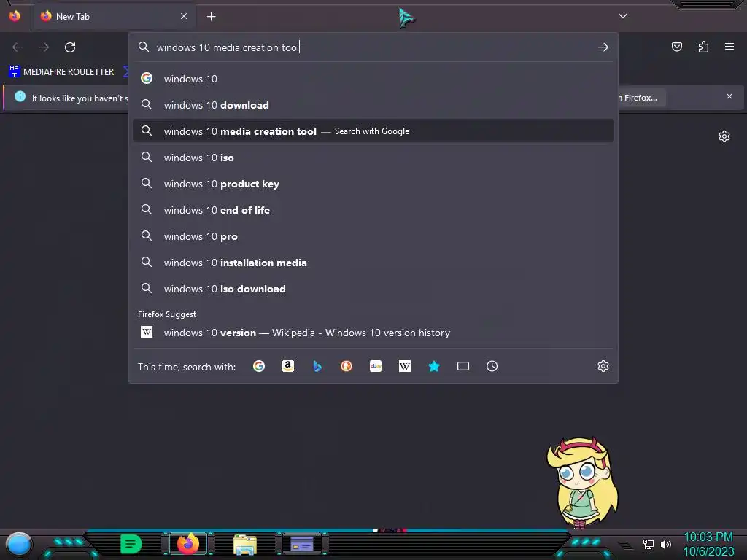Open File Explorer from taskbar
This screenshot has width=747, height=560.
[245, 544]
